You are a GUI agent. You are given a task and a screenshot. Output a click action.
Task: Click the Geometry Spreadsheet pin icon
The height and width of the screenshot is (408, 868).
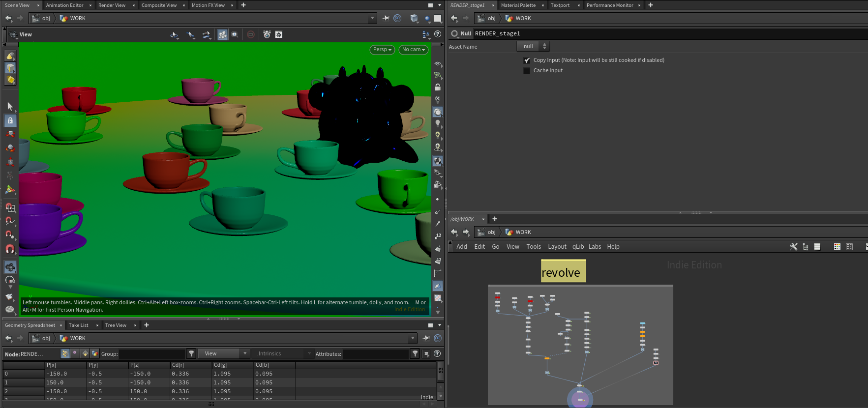coord(426,338)
